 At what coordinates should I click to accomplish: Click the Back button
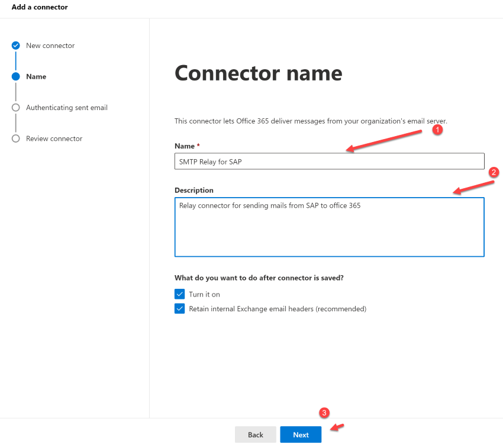256,434
